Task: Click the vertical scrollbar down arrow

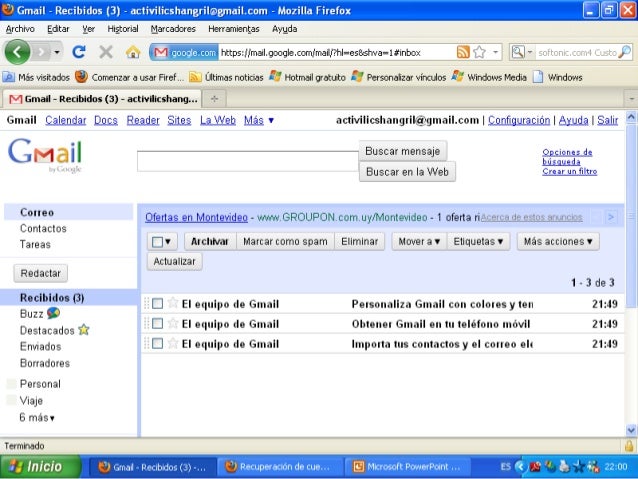Action: point(631,430)
